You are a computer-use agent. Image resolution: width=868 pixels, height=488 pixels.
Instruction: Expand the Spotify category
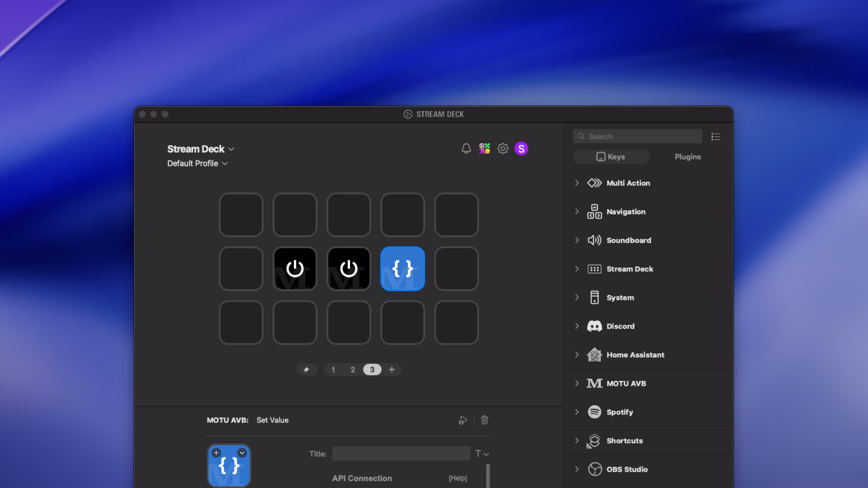click(577, 412)
